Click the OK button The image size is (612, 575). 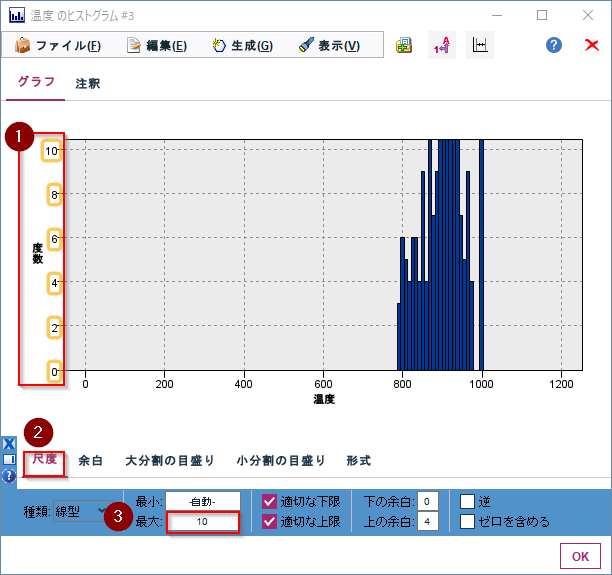click(x=580, y=556)
